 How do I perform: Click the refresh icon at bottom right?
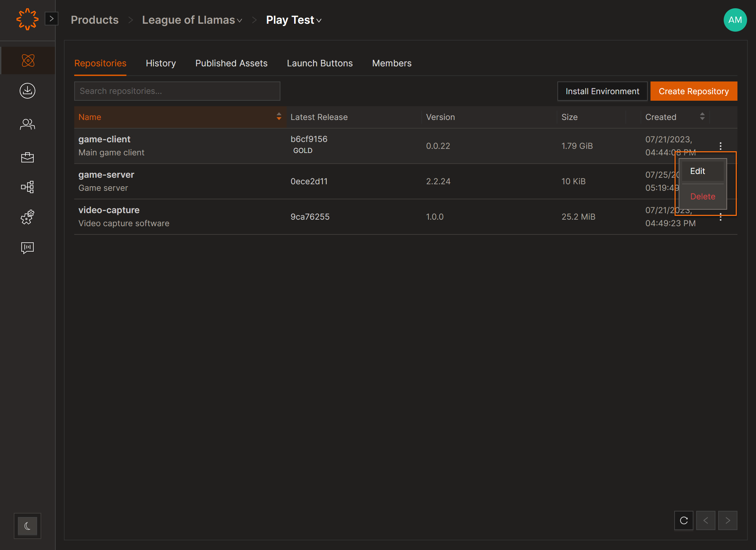pyautogui.click(x=683, y=520)
